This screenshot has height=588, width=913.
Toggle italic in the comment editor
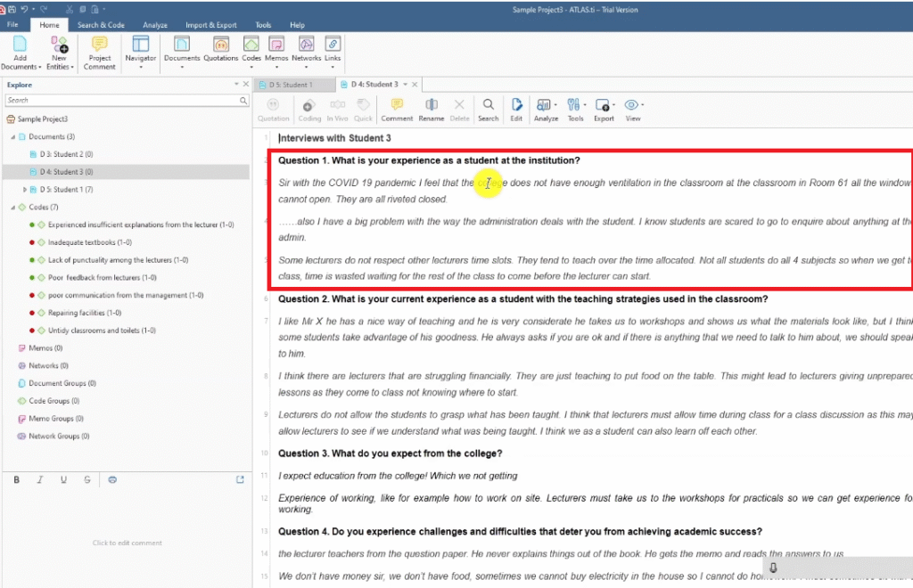point(40,479)
